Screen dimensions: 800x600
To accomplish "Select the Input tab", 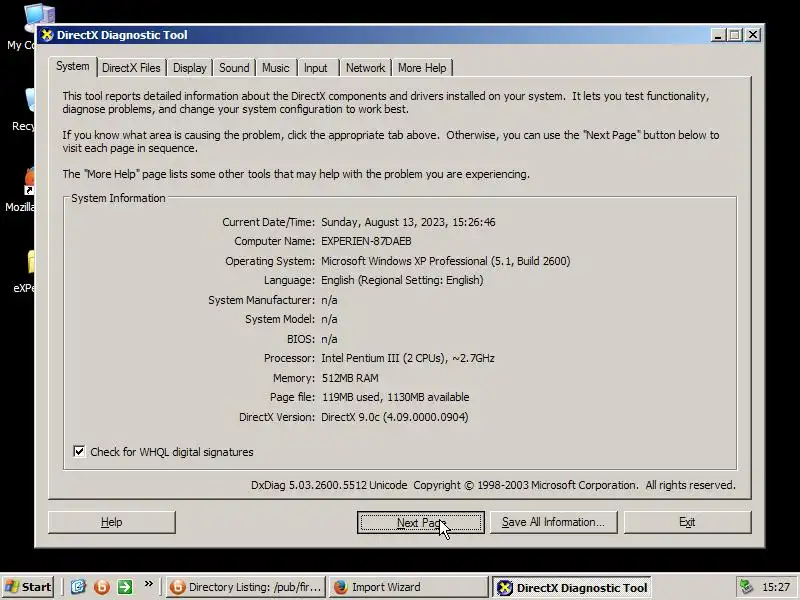I will pos(316,68).
